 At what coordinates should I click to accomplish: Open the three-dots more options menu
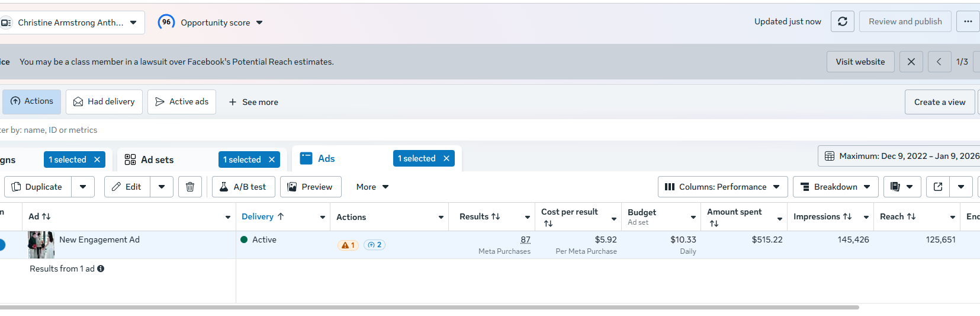pyautogui.click(x=968, y=21)
